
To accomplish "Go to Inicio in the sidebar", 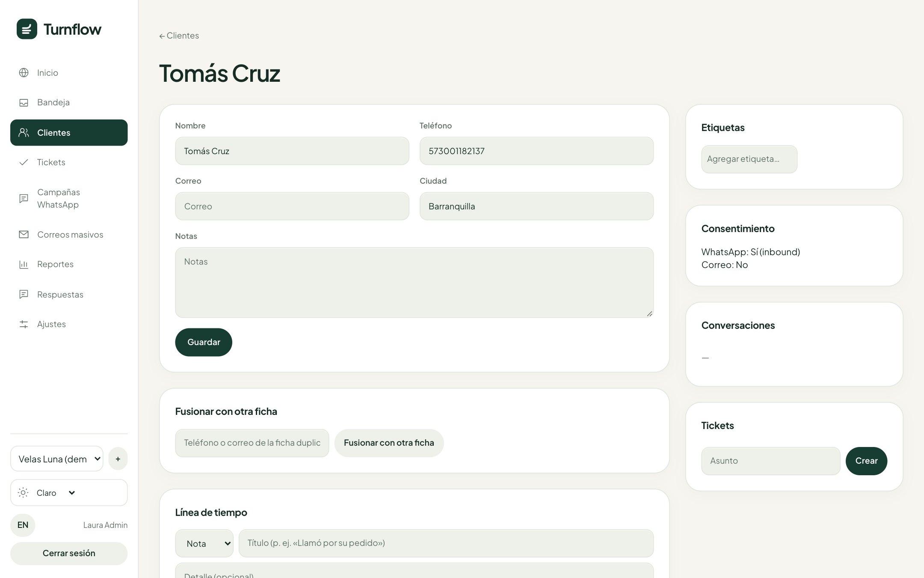I will pyautogui.click(x=69, y=73).
